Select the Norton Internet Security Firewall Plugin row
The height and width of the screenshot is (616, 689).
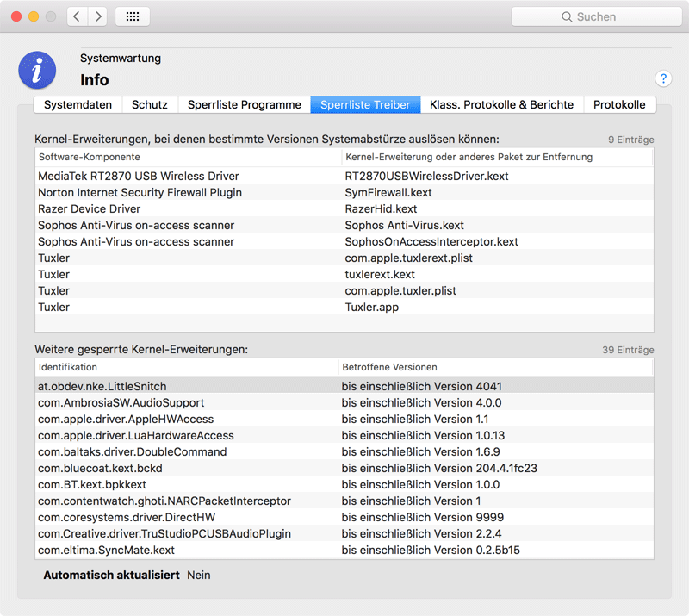click(344, 193)
